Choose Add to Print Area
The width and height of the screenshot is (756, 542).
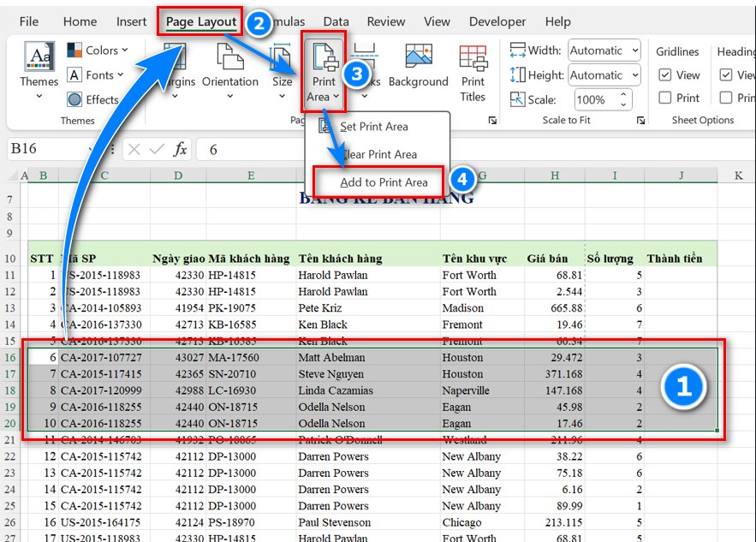click(383, 182)
